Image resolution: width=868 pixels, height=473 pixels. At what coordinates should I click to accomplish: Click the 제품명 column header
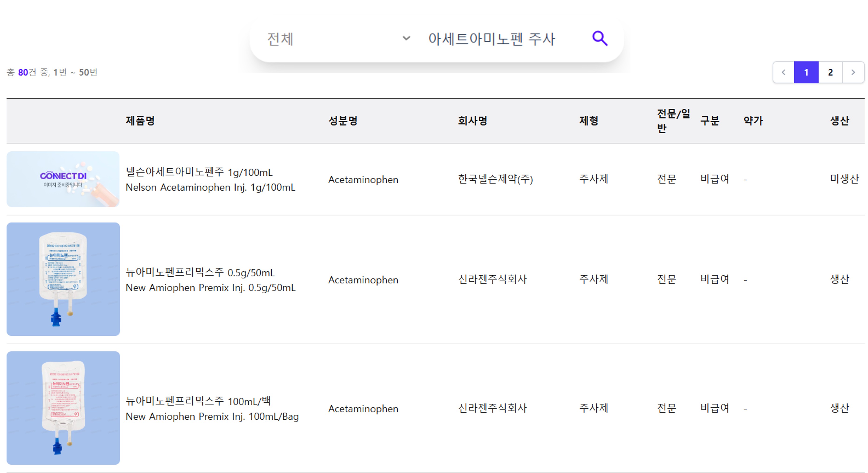pos(140,121)
